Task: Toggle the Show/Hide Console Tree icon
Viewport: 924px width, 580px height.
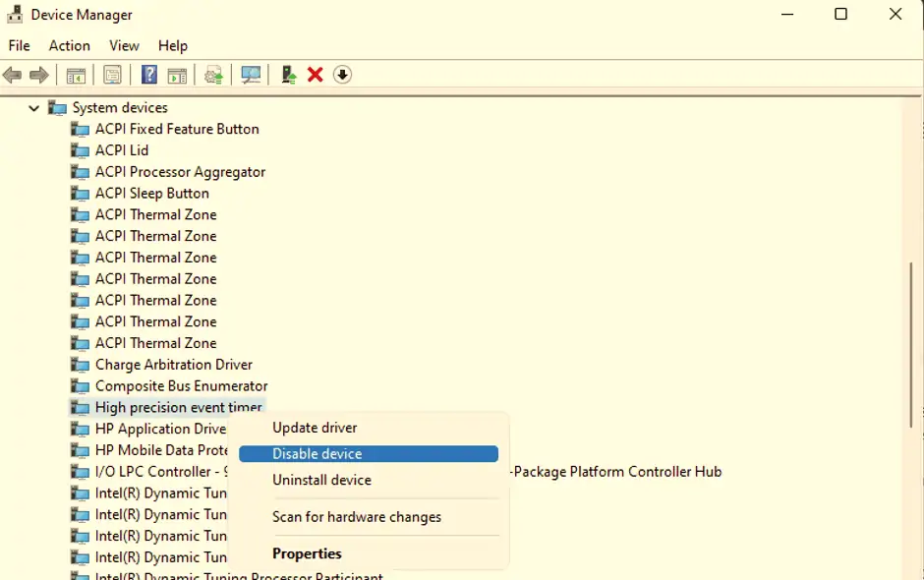Action: click(76, 75)
